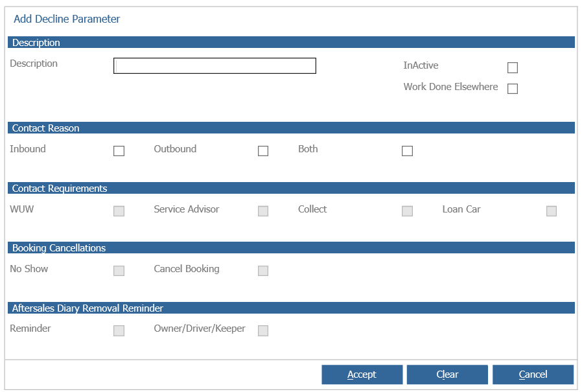Cancel the Add Decline Parameter dialog
582x392 pixels.
[x=533, y=375]
